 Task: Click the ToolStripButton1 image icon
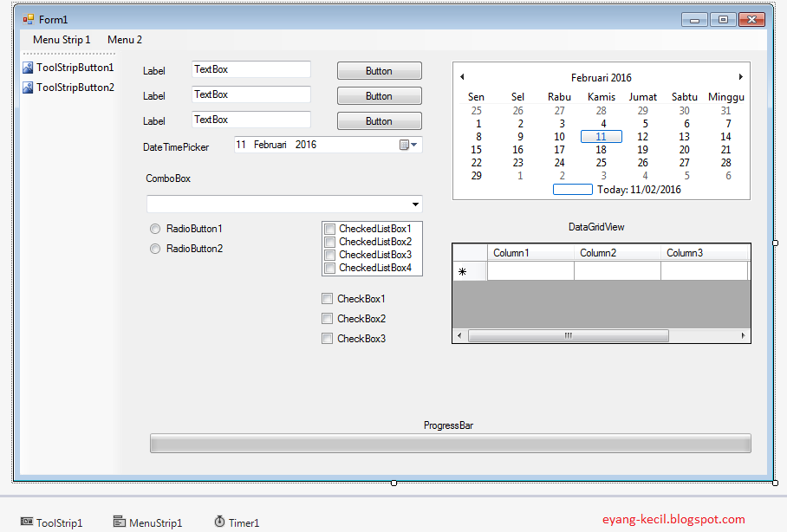27,67
